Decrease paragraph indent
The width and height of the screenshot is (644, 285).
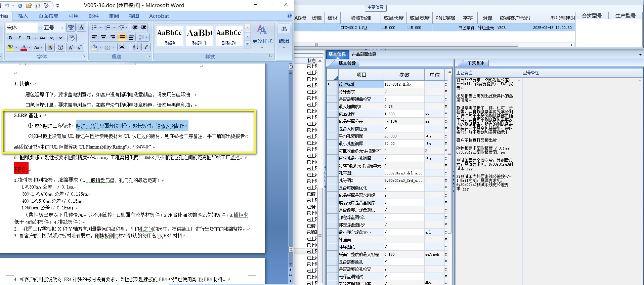point(135,28)
